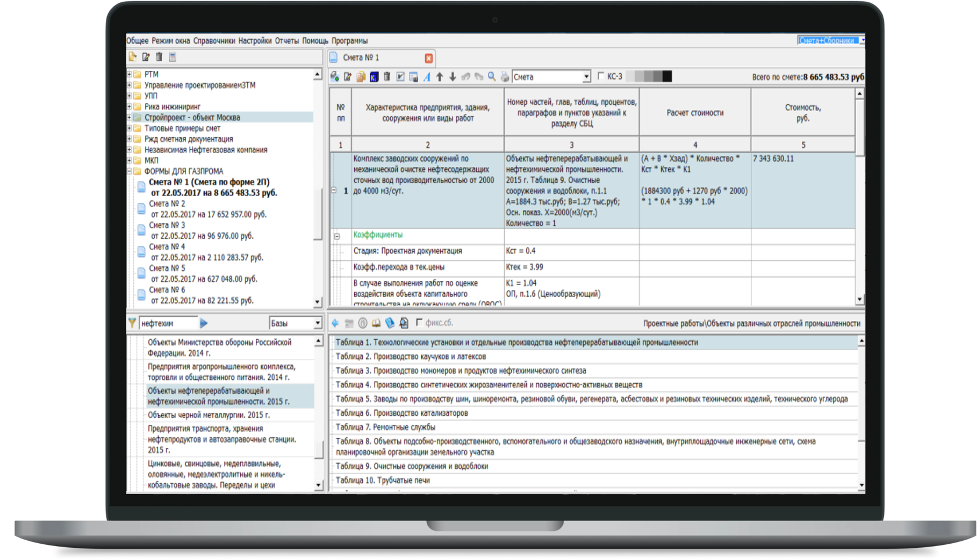This screenshot has width=977, height=560.
Task: Select Объекты черной металлургии. 2015 г.
Action: click(x=209, y=415)
